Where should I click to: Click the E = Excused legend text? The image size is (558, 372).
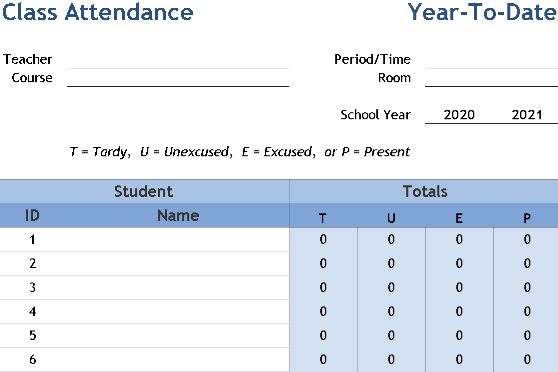click(x=278, y=152)
